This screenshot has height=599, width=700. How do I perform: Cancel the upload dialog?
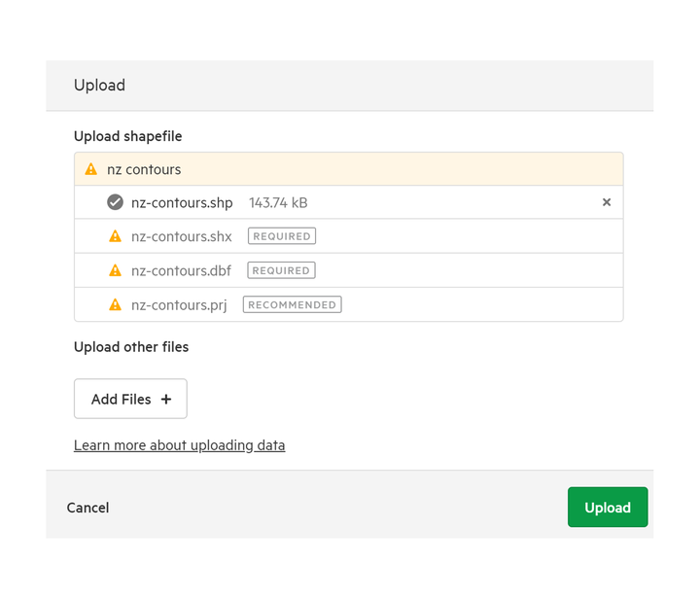pyautogui.click(x=87, y=508)
